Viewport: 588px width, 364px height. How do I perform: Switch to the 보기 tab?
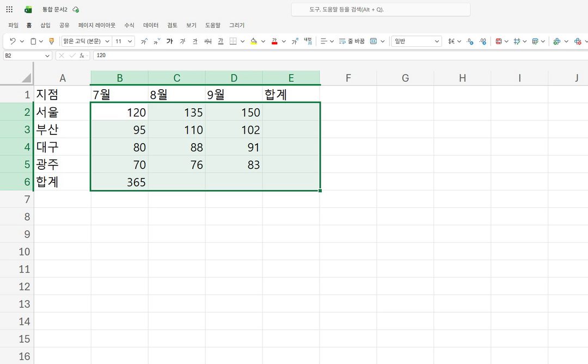(x=191, y=25)
